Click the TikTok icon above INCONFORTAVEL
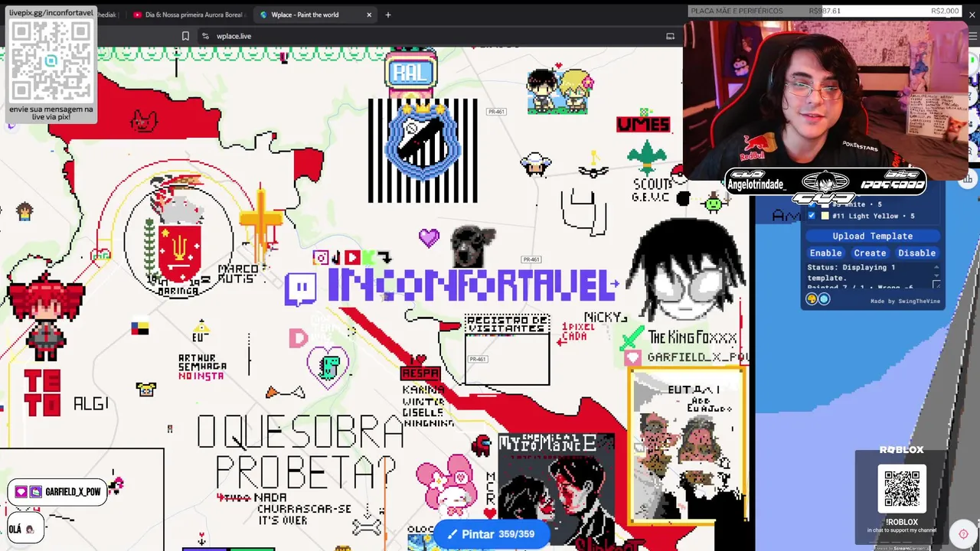980x551 pixels. [x=336, y=258]
